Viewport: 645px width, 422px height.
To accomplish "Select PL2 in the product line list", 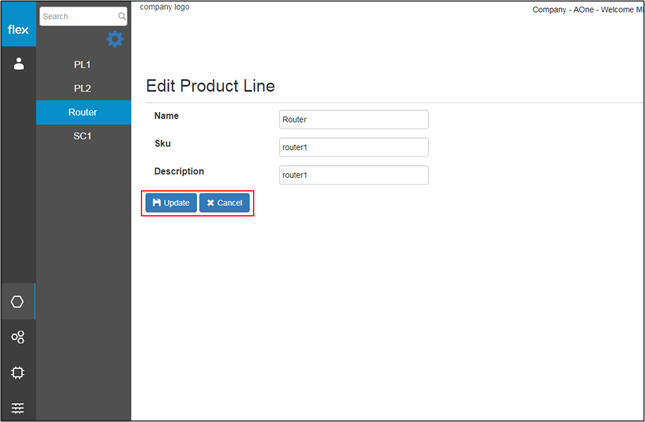I will point(83,88).
